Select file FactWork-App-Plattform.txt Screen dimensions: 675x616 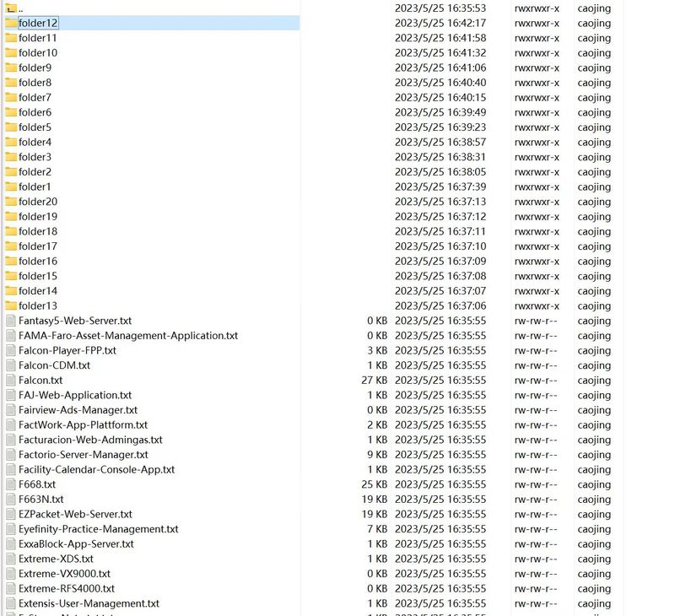pyautogui.click(x=83, y=425)
